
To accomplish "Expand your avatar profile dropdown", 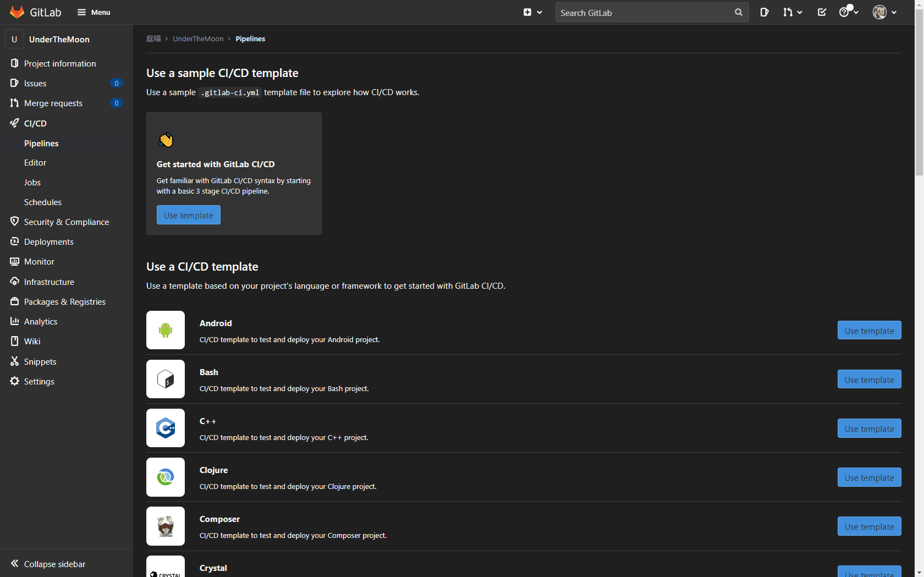I will [884, 12].
